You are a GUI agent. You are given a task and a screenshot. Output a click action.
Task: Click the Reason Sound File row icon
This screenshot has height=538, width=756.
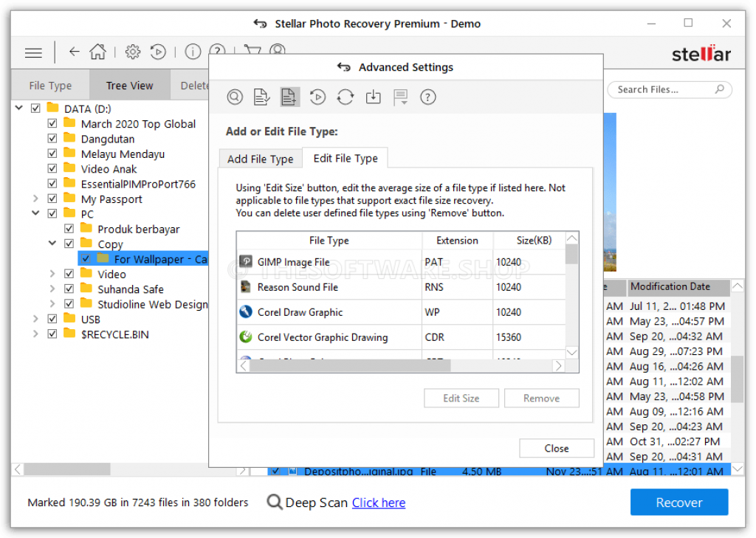(x=246, y=287)
